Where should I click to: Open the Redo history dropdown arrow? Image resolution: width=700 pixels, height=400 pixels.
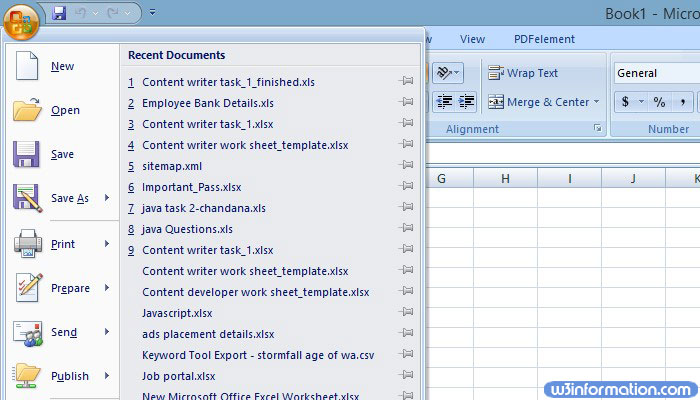pos(128,13)
